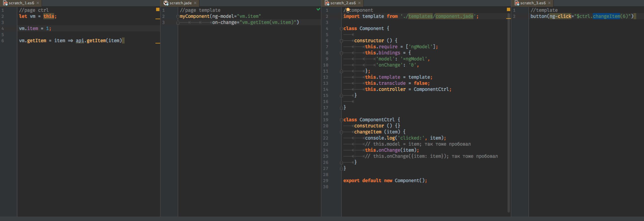Click 'this.onChange(item);' on line 24
The height and width of the screenshot is (221, 644).
(392, 150)
